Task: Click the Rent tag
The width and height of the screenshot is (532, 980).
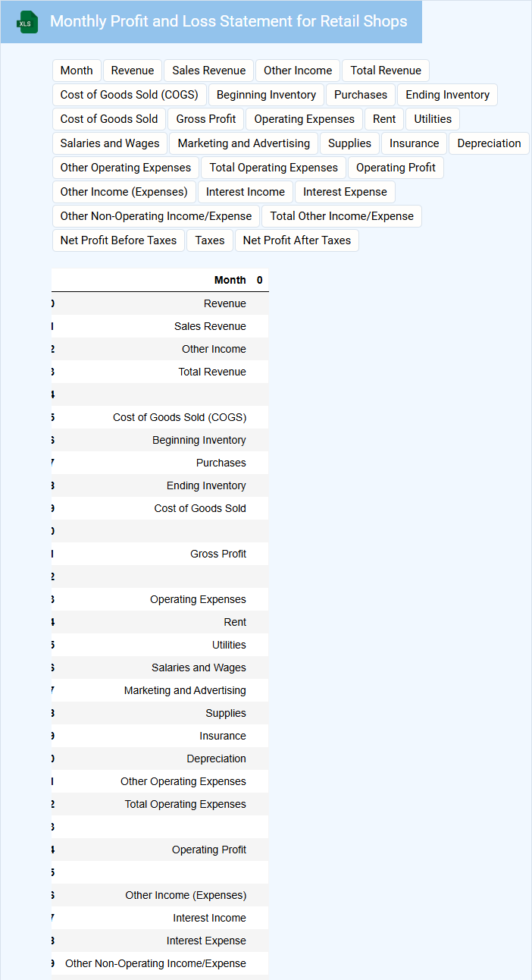Action: (x=384, y=119)
